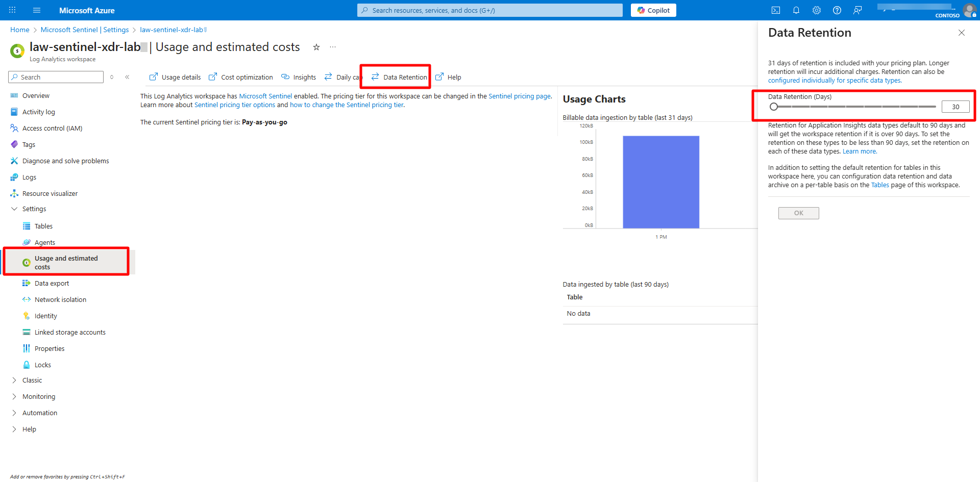Collapse the Settings section in sidebar
Screen dimensions: 980x482
14,209
